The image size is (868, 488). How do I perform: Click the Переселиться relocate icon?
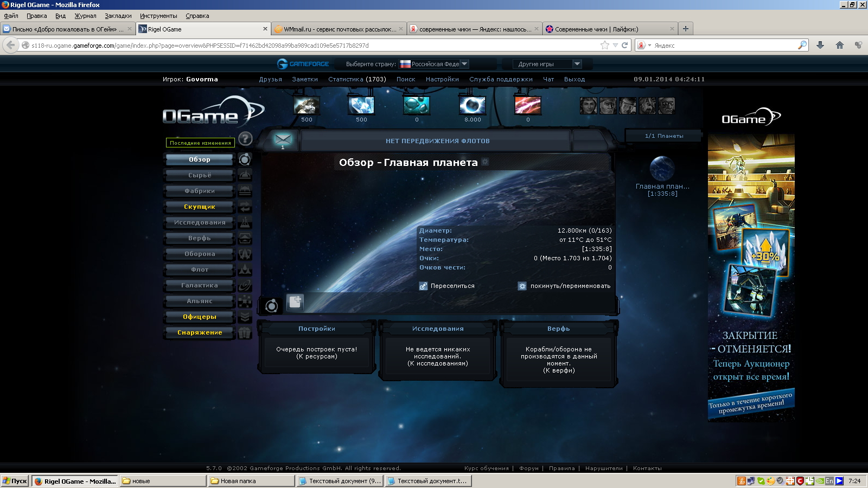click(x=423, y=286)
